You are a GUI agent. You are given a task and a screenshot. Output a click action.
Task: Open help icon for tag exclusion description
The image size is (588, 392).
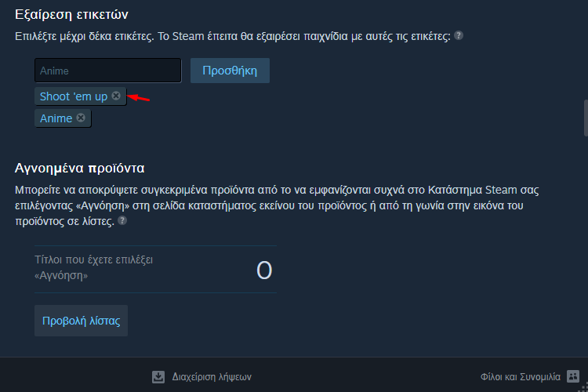tap(459, 35)
